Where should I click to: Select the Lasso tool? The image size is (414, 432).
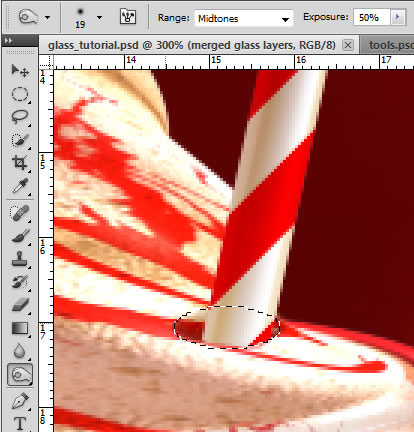point(20,117)
